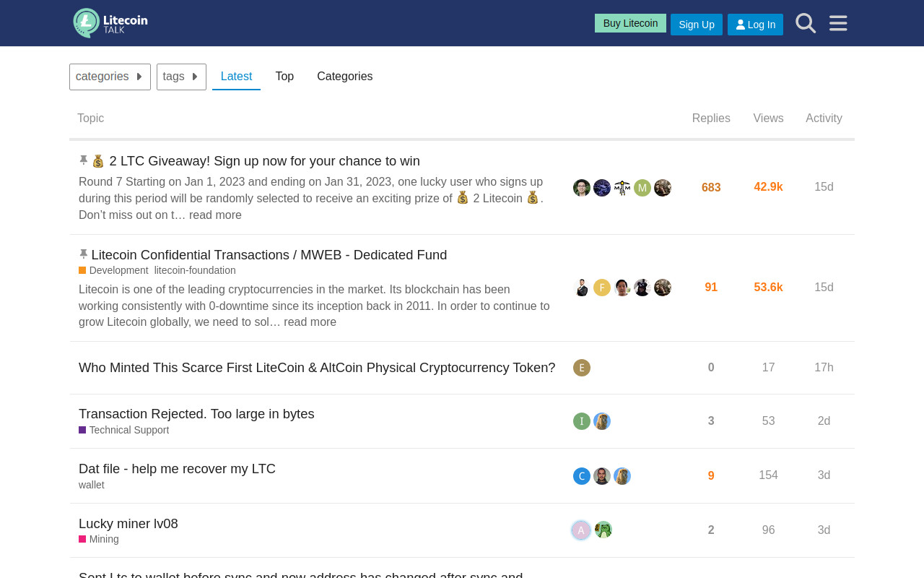The height and width of the screenshot is (578, 924).
Task: Click second avatar in Transaction Rejected row
Action: click(x=602, y=421)
